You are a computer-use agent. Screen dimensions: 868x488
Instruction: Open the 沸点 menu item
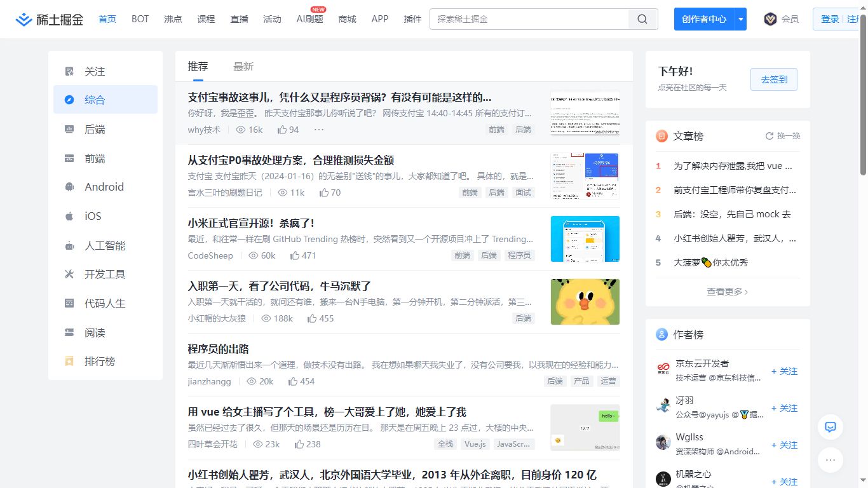click(x=173, y=19)
